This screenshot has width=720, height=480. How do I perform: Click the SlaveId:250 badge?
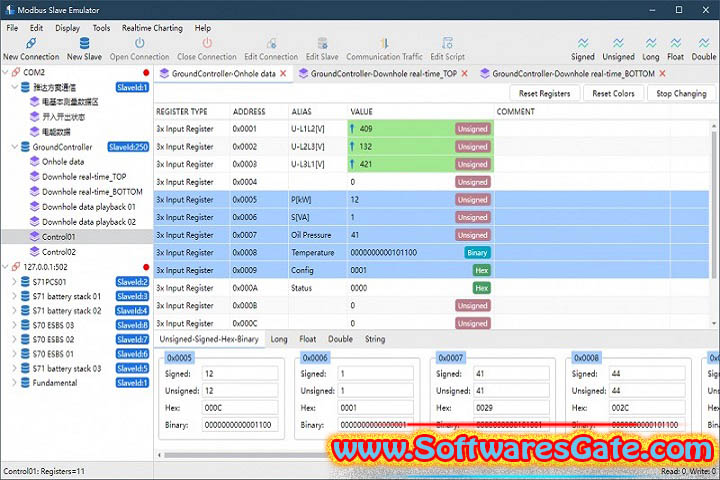pyautogui.click(x=129, y=147)
